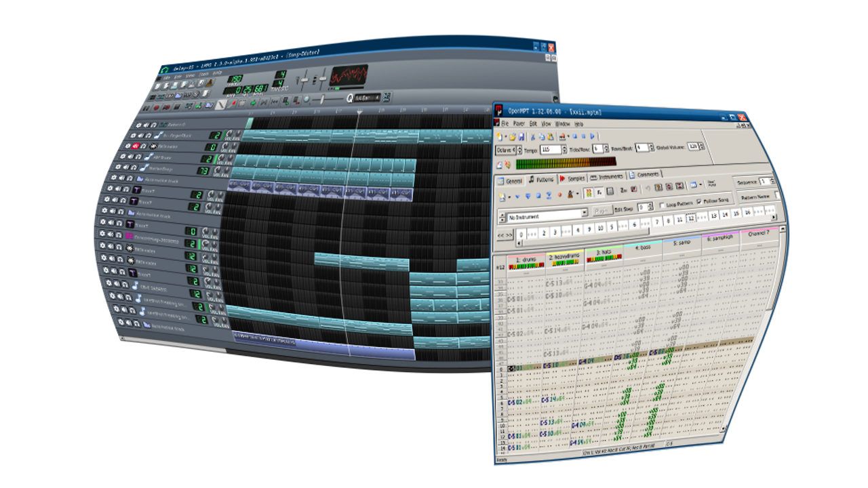Screen dimensions: 868x488
Task: Open a module with OpenMPT's Open icon
Action: coord(513,137)
